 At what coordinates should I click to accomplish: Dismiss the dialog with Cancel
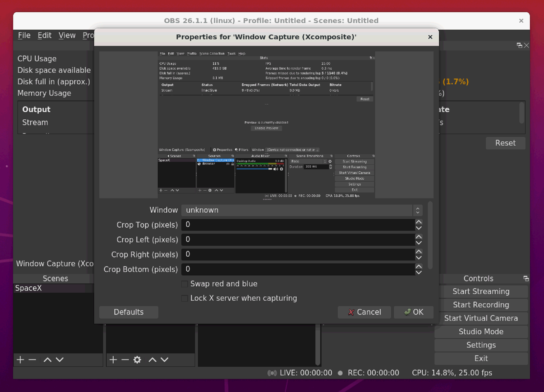pos(364,312)
